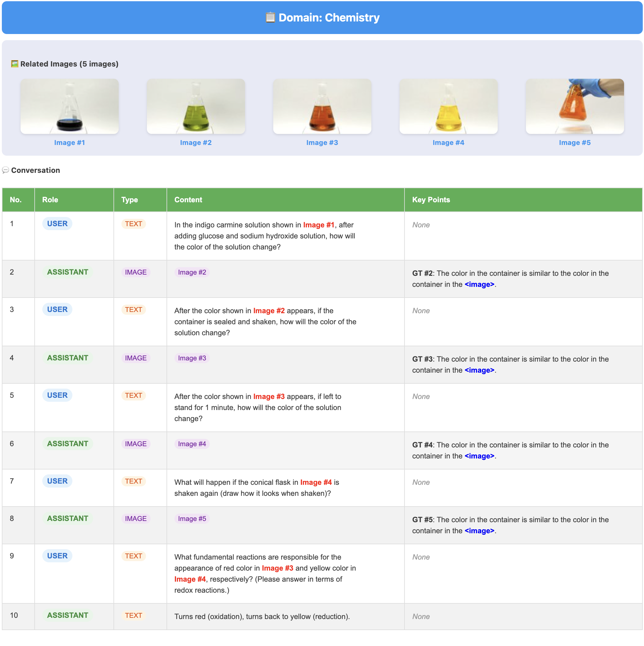644x646 pixels.
Task: Open the shaken flask with glove thumbnail
Action: click(x=574, y=106)
